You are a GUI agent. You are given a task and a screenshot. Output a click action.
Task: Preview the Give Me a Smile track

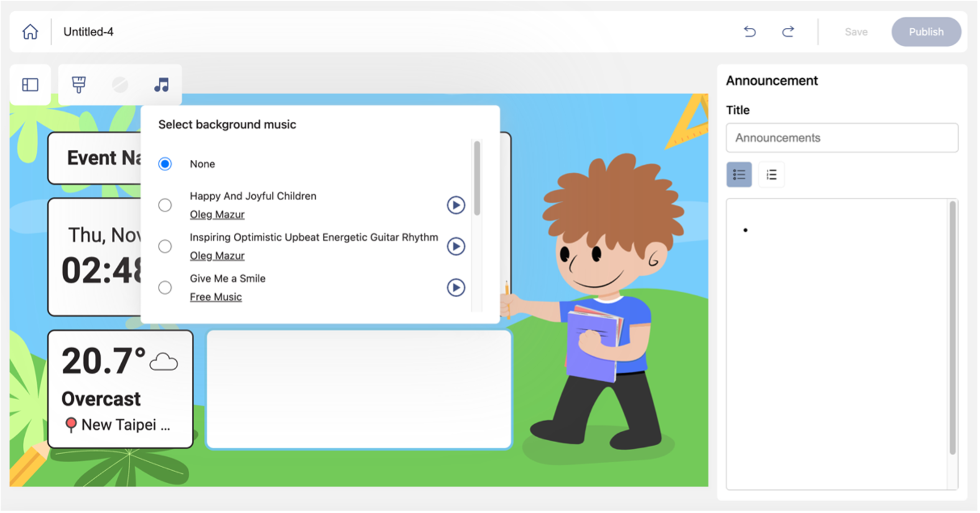click(x=456, y=288)
